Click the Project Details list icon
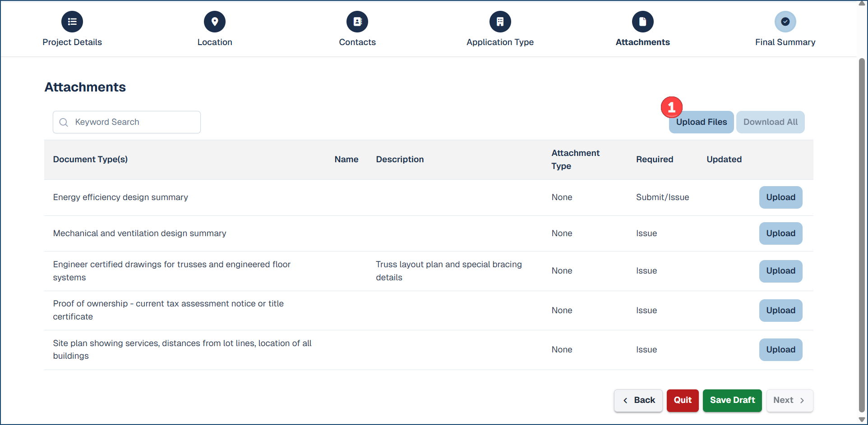 click(72, 22)
